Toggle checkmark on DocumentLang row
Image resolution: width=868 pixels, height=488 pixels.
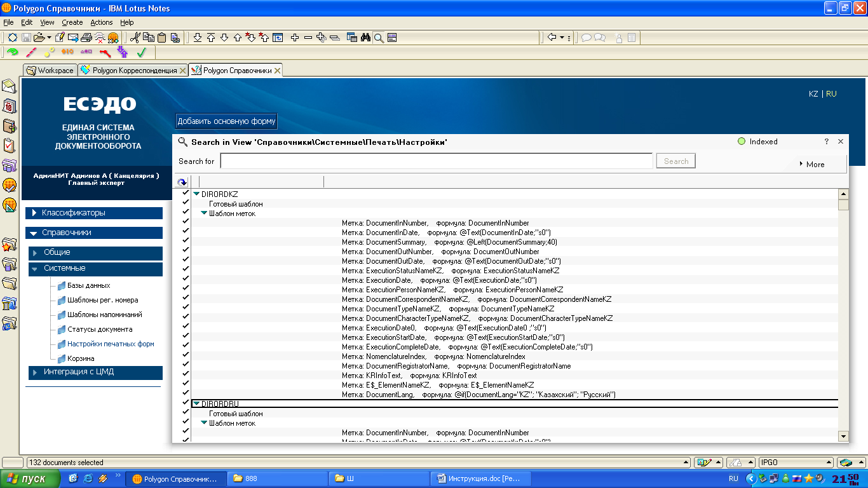[185, 393]
